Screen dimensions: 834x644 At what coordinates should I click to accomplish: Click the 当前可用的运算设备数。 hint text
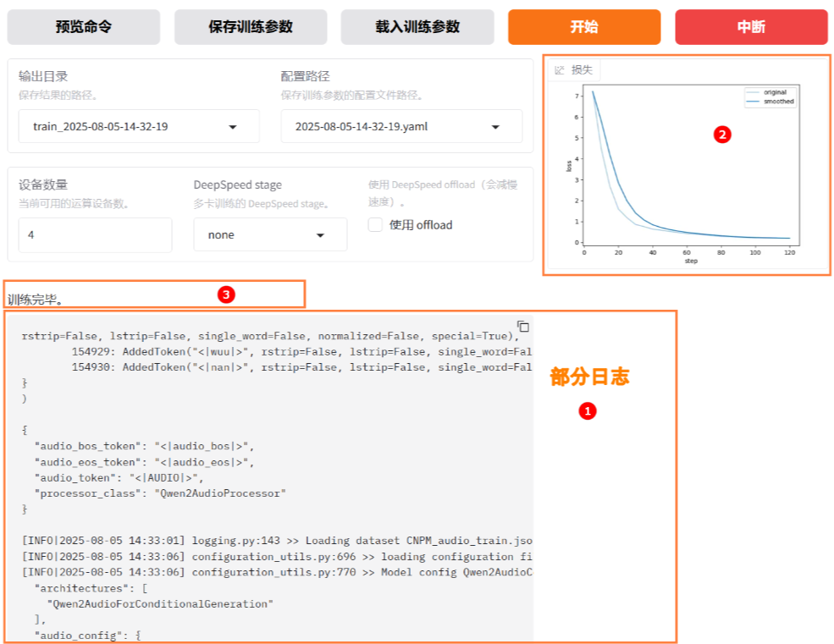pos(74,204)
